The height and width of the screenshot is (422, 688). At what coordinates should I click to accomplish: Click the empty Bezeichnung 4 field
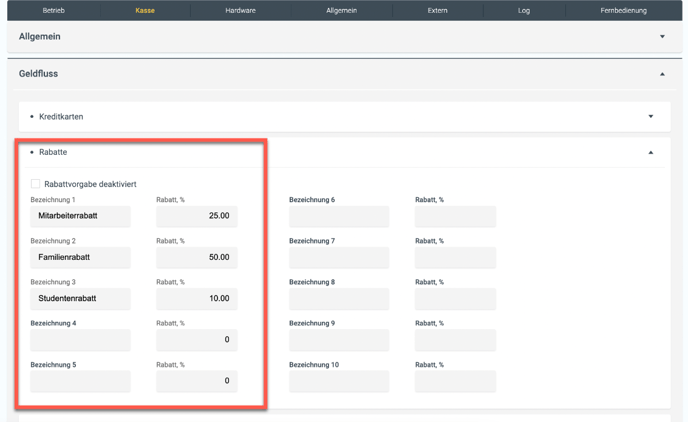(81, 340)
